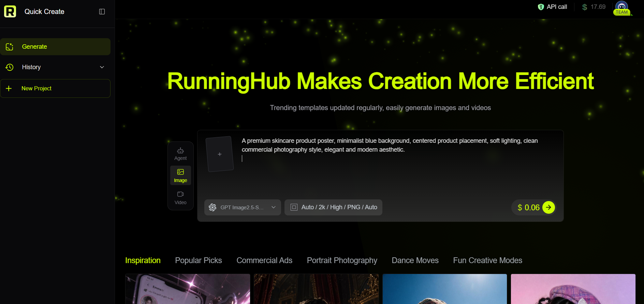The height and width of the screenshot is (304, 644).
Task: Start a New Project
Action: pos(55,89)
